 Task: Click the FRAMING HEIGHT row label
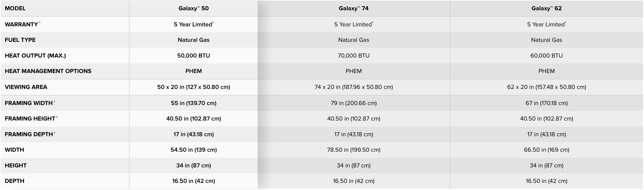point(31,119)
